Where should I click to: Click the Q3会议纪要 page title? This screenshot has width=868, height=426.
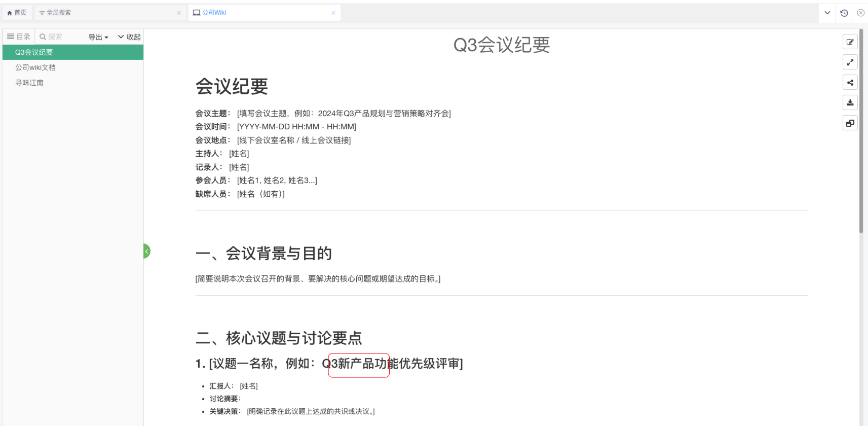(502, 45)
